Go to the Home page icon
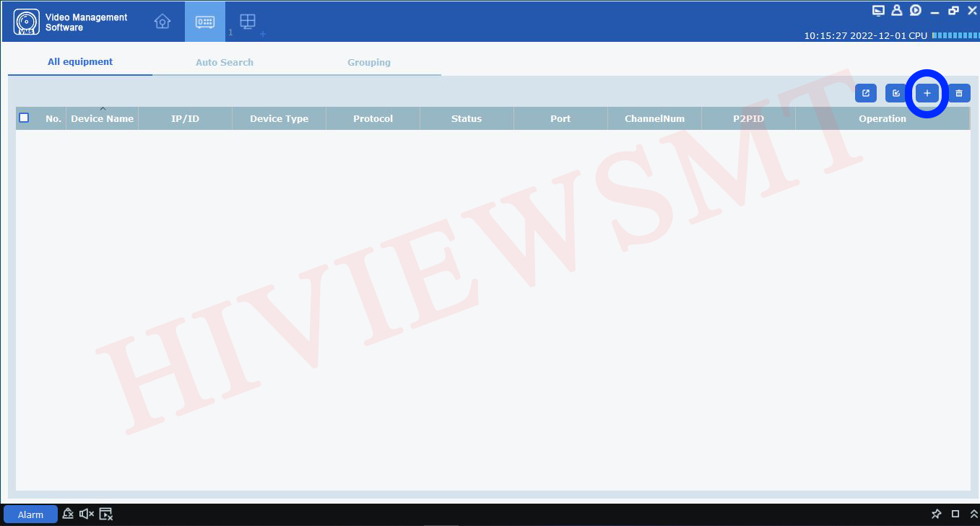 coord(162,22)
